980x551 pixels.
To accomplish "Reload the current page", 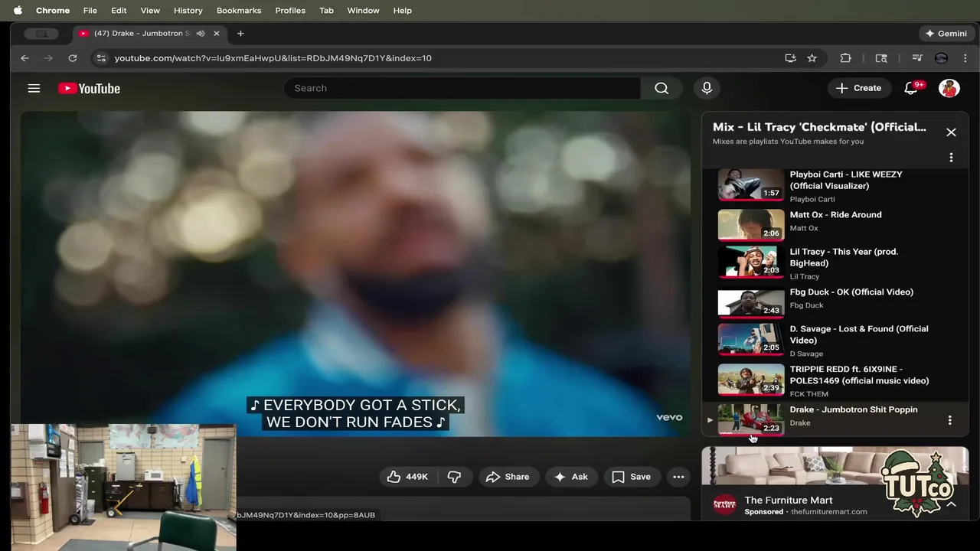I will click(72, 58).
